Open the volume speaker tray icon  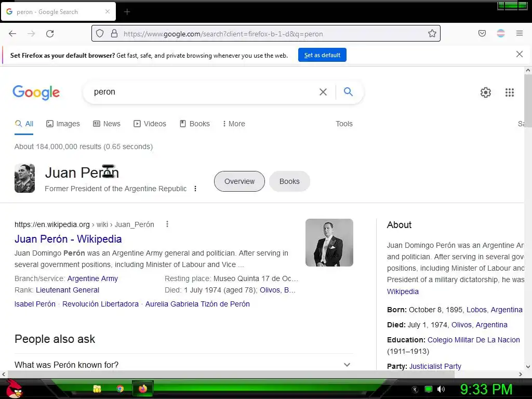click(x=441, y=389)
